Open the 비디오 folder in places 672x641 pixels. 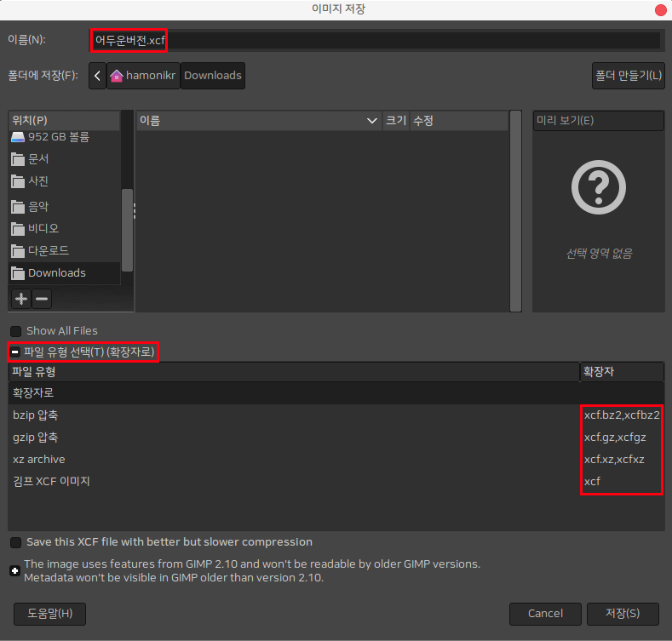pyautogui.click(x=43, y=228)
